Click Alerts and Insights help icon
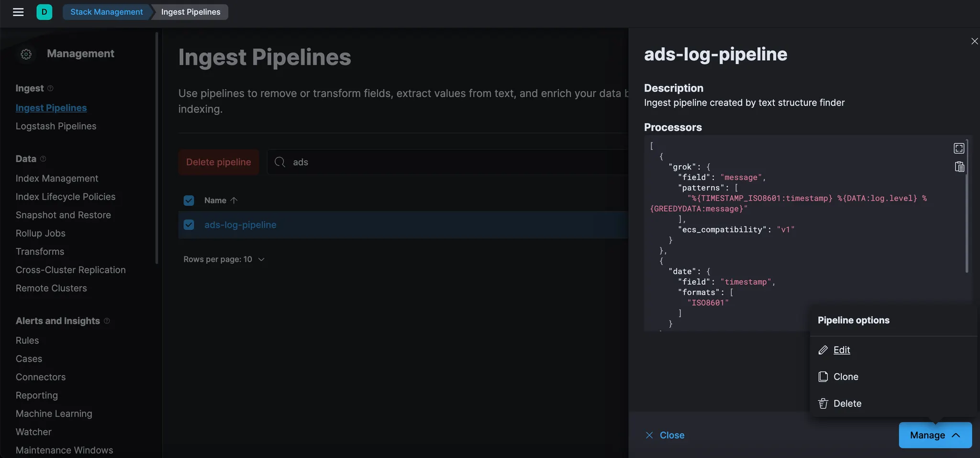This screenshot has height=458, width=980. tap(107, 321)
